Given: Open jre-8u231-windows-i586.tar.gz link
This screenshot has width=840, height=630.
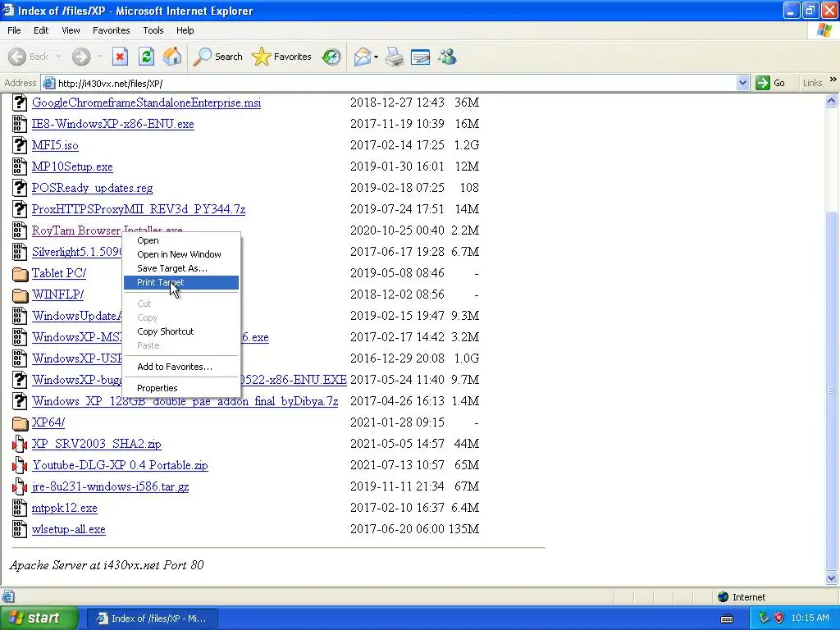Looking at the screenshot, I should pos(111,486).
